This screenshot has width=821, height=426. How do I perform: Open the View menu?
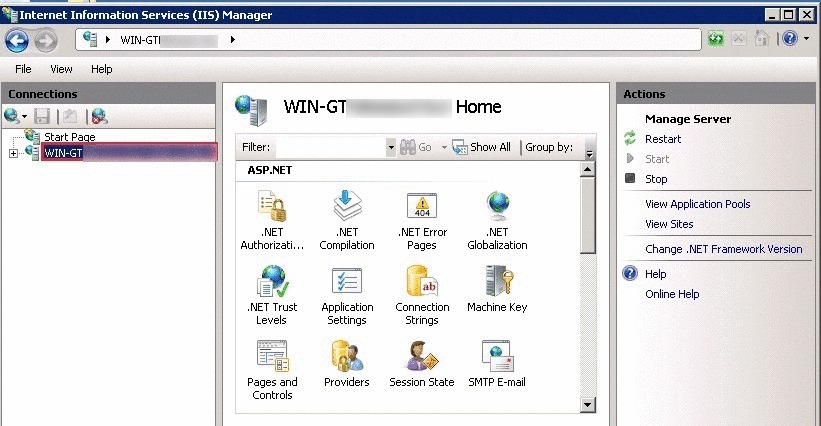coord(61,69)
